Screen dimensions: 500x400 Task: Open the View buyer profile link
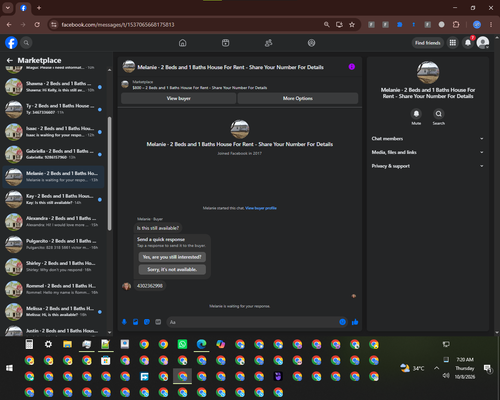point(261,208)
